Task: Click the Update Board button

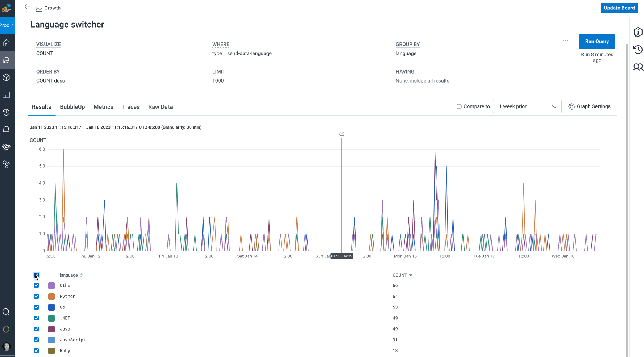Action: coord(619,8)
